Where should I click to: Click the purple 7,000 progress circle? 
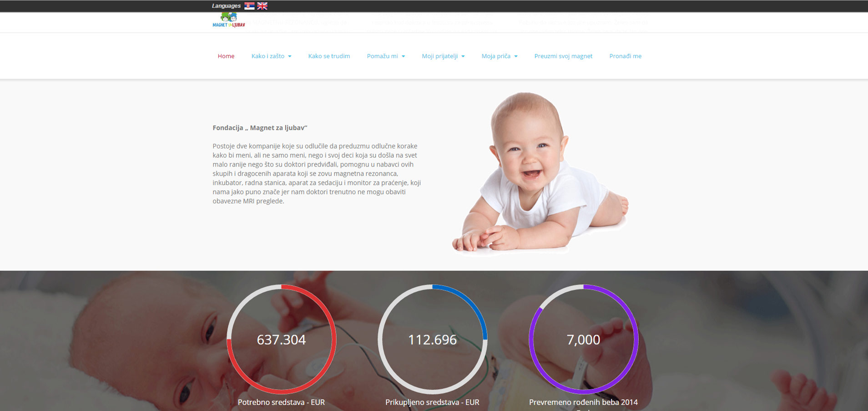(584, 340)
